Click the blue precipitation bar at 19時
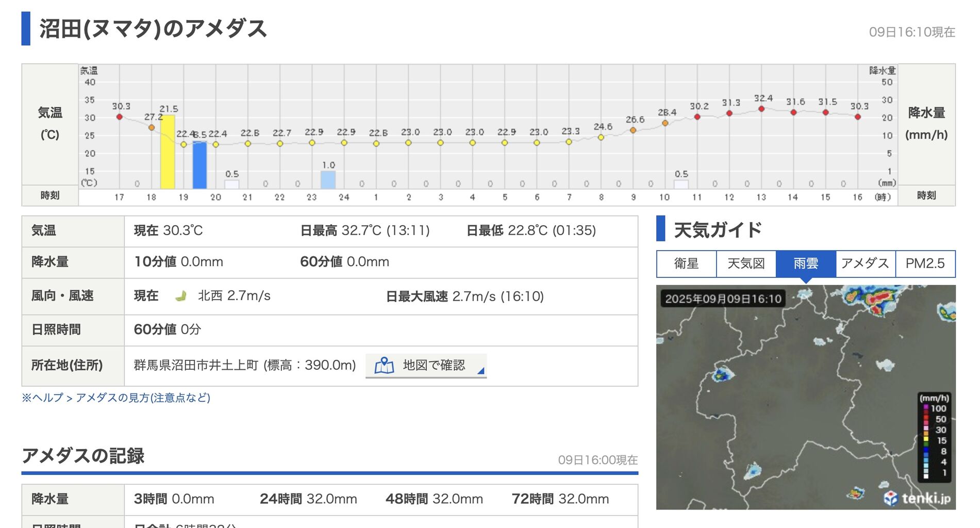The width and height of the screenshot is (980, 528). [x=200, y=165]
